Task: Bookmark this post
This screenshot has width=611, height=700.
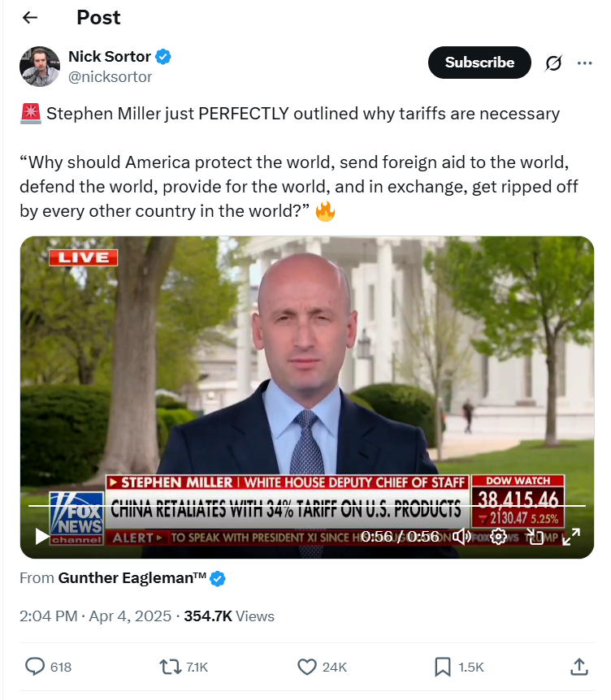Action: pos(442,667)
